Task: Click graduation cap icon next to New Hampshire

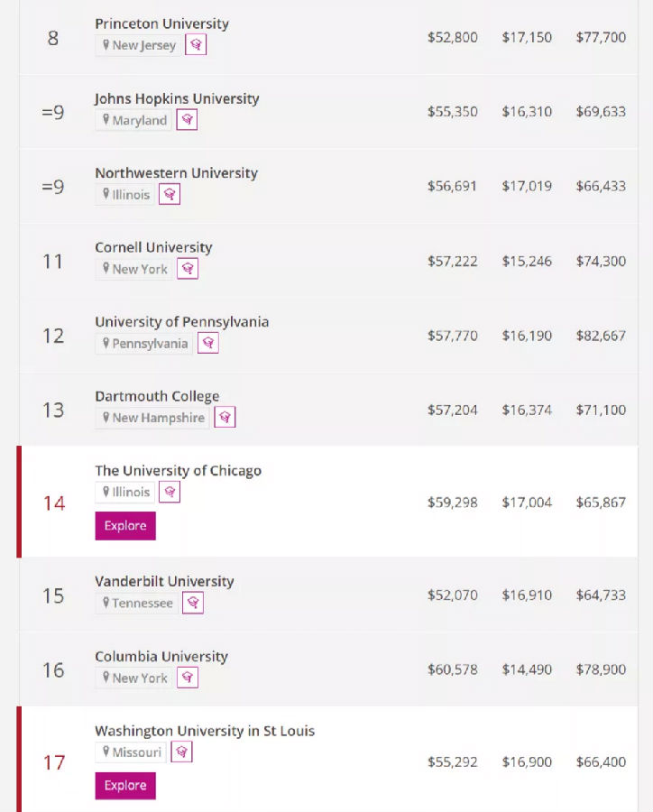Action: tap(225, 418)
